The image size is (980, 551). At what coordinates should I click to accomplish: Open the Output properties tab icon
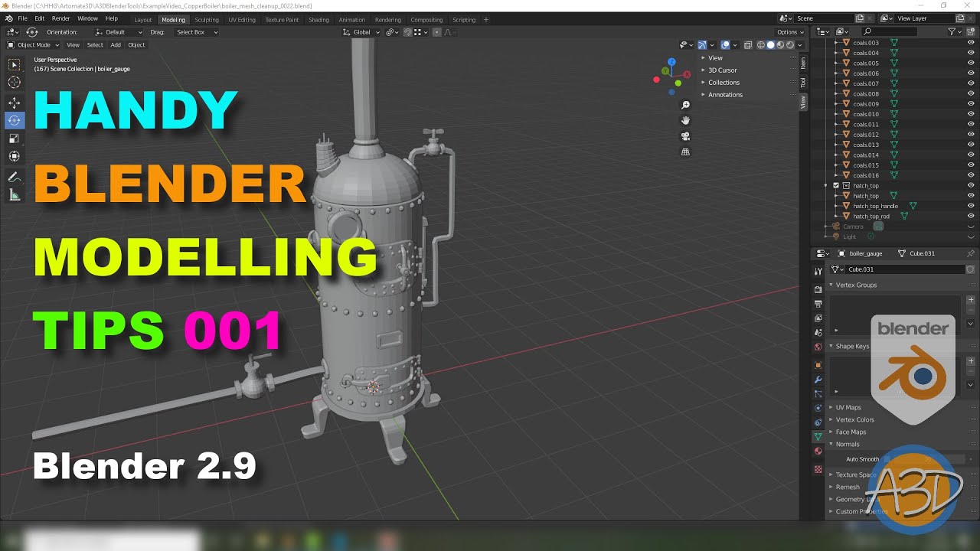point(818,304)
